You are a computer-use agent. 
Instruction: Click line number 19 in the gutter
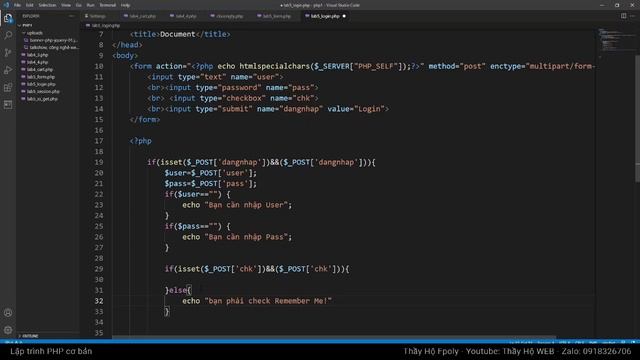click(x=99, y=162)
